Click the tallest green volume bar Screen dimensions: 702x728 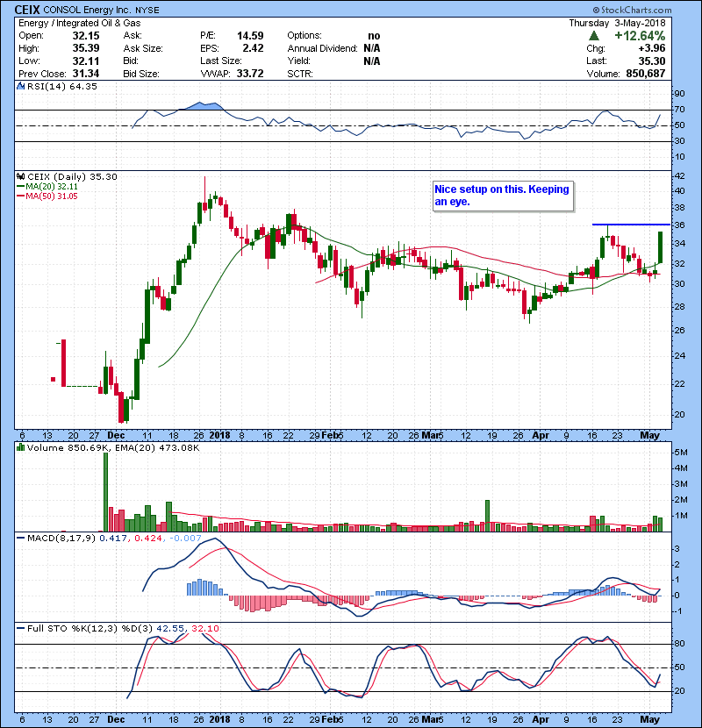tap(105, 492)
